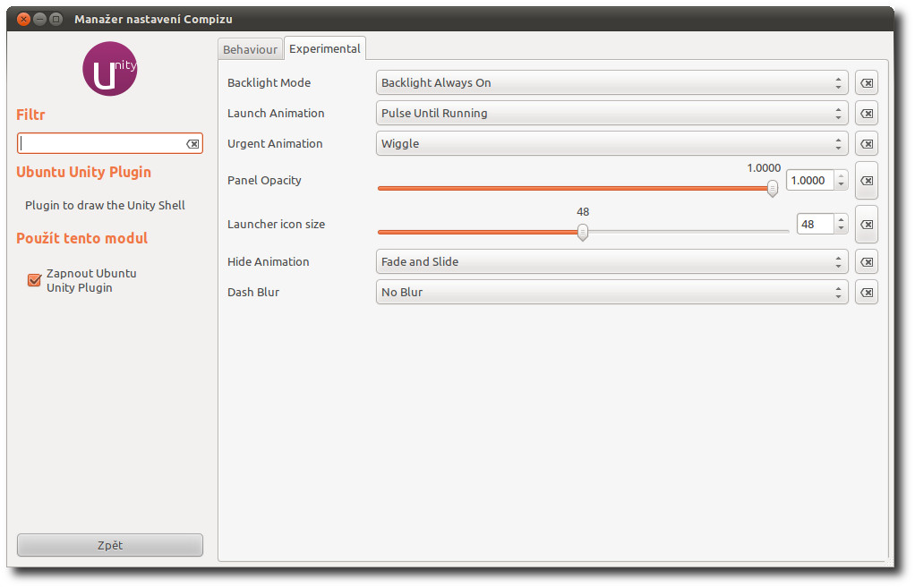Switch to the Behaviour tab
The height and width of the screenshot is (588, 915).
tap(250, 49)
